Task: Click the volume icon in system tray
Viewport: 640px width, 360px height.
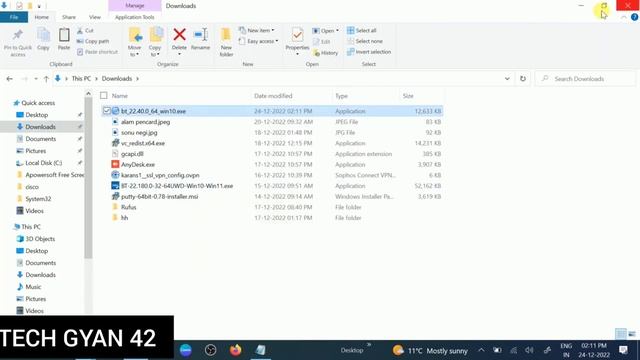Action: click(529, 350)
